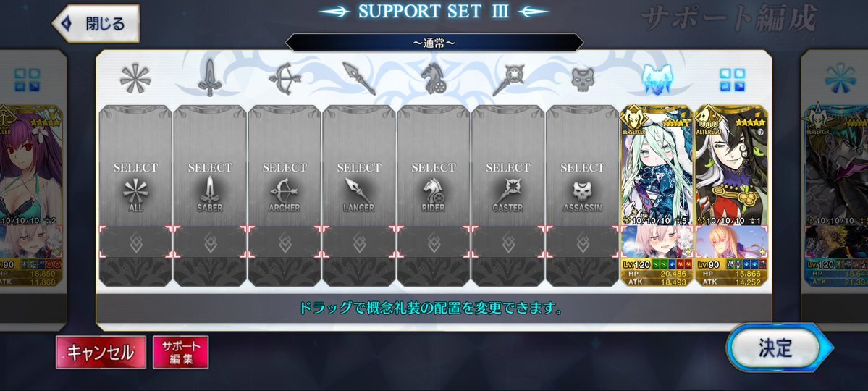Screen dimensions: 868x391
Task: Select the Archer bow class icon at top
Action: [285, 78]
